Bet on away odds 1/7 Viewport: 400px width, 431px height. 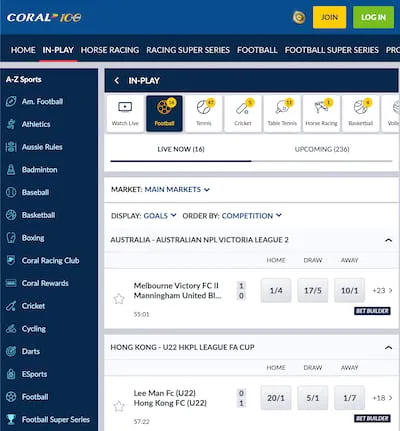(x=349, y=398)
